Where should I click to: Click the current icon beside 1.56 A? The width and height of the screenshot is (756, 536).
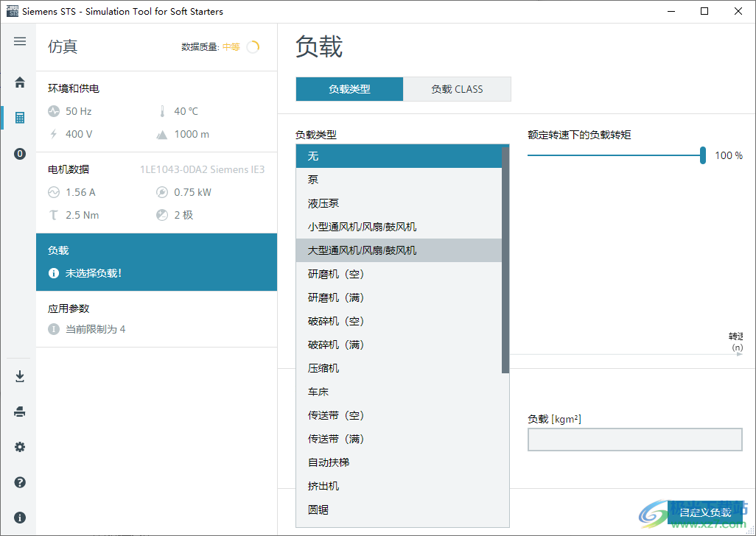tap(54, 192)
